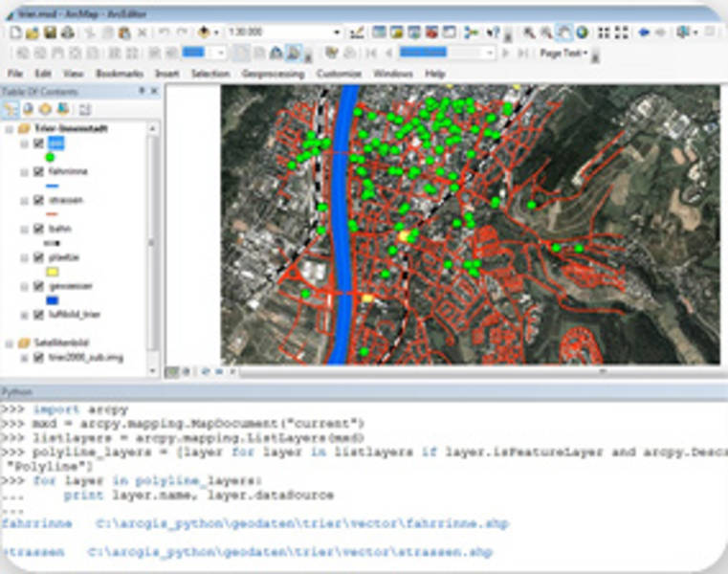The height and width of the screenshot is (574, 728).
Task: Collapse the Satellitenbild data frame
Action: pos(9,343)
